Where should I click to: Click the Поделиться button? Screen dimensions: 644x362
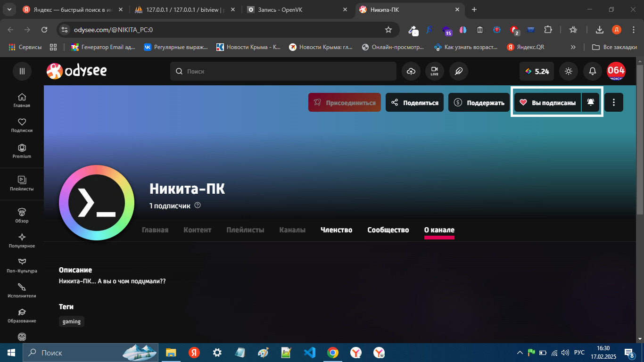point(414,102)
